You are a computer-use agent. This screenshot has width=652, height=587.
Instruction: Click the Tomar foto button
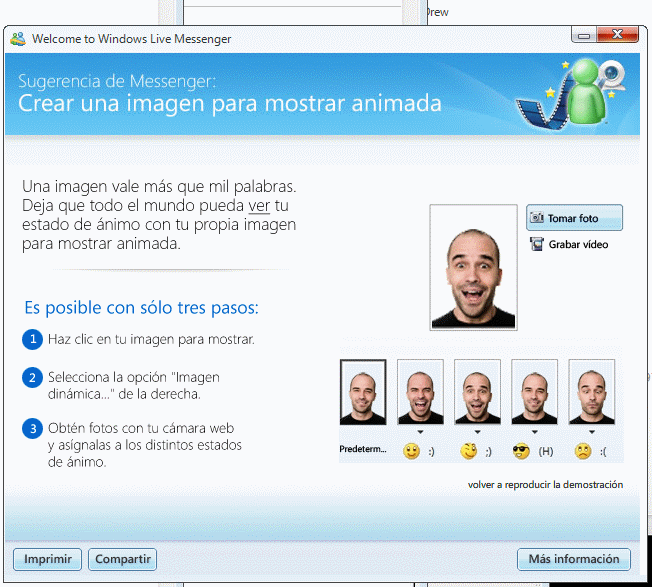tap(574, 217)
